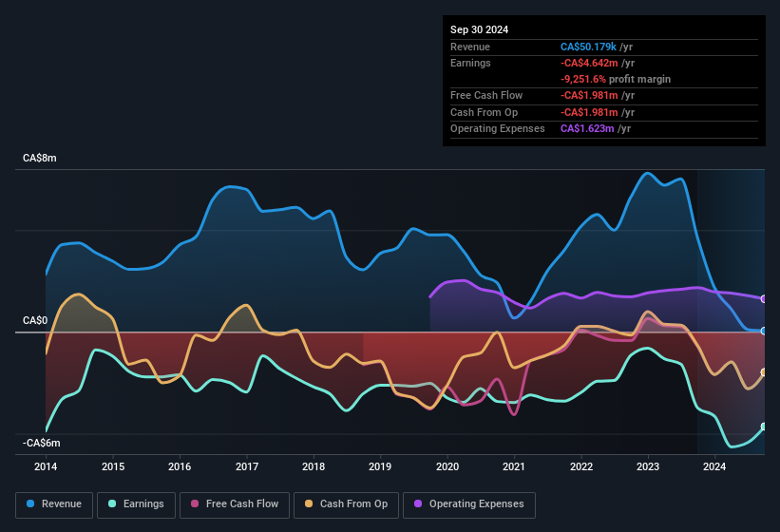Click the CA$0 y-axis label
This screenshot has height=532, width=780.
coord(35,321)
